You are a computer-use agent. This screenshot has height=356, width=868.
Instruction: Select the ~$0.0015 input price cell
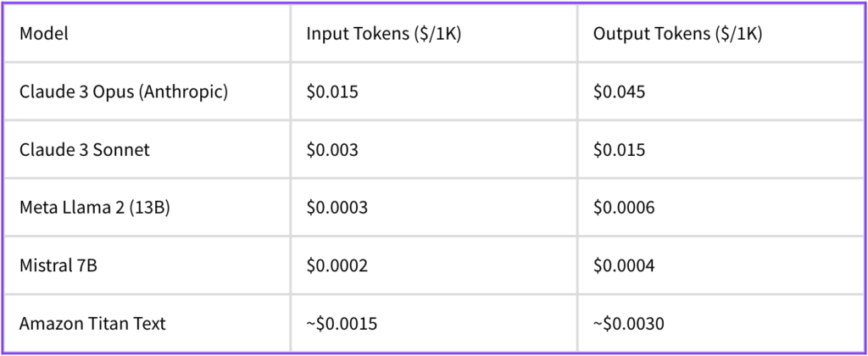(x=342, y=325)
